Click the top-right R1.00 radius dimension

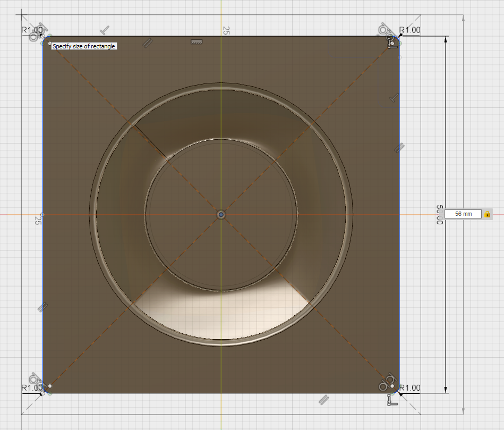tap(409, 30)
